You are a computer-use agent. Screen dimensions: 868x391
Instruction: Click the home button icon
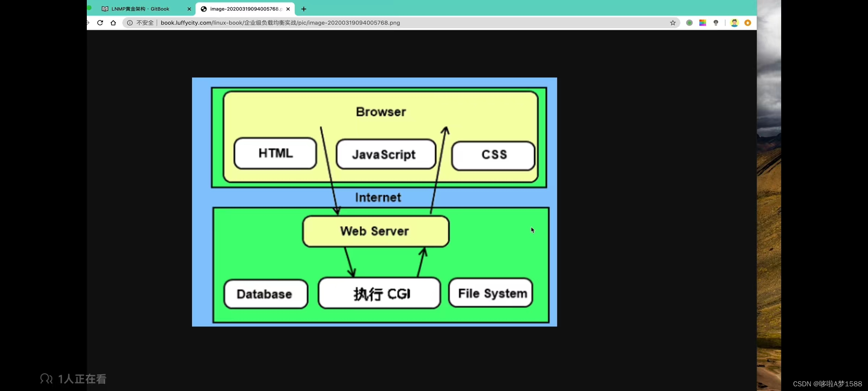click(x=113, y=23)
